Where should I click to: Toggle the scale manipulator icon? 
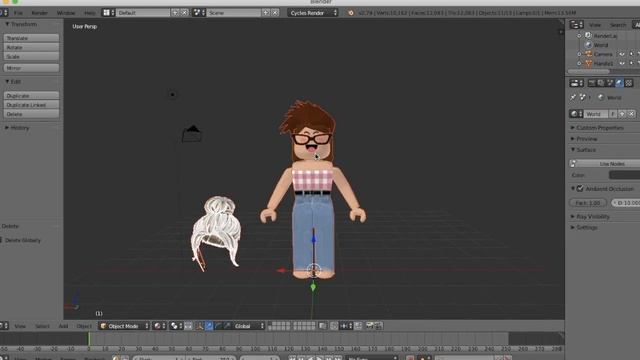227,326
